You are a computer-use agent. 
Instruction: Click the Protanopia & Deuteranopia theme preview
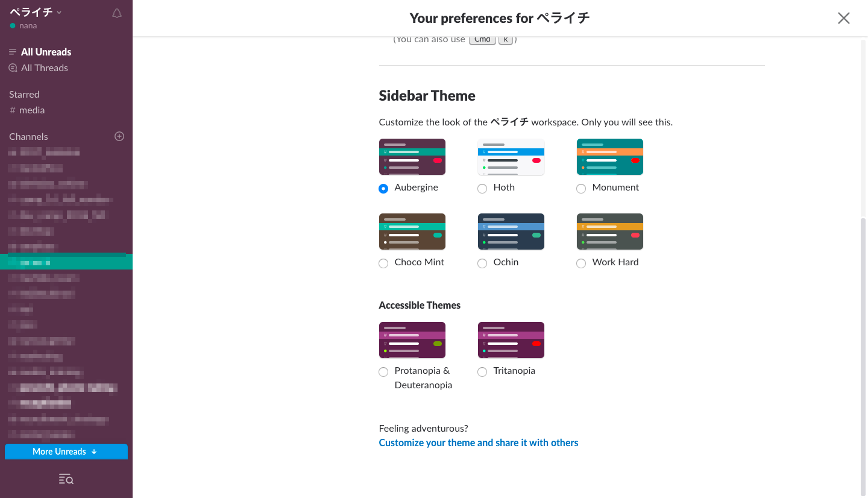pos(412,340)
